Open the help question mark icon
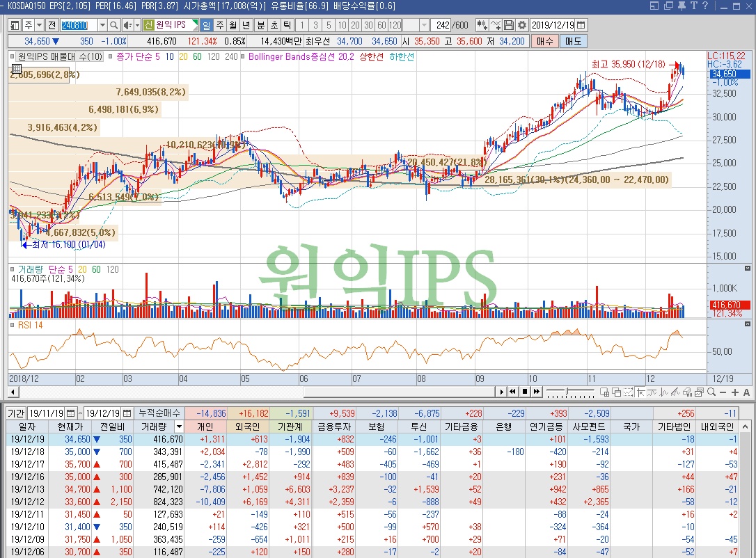This screenshot has height=558, width=756. (705, 6)
